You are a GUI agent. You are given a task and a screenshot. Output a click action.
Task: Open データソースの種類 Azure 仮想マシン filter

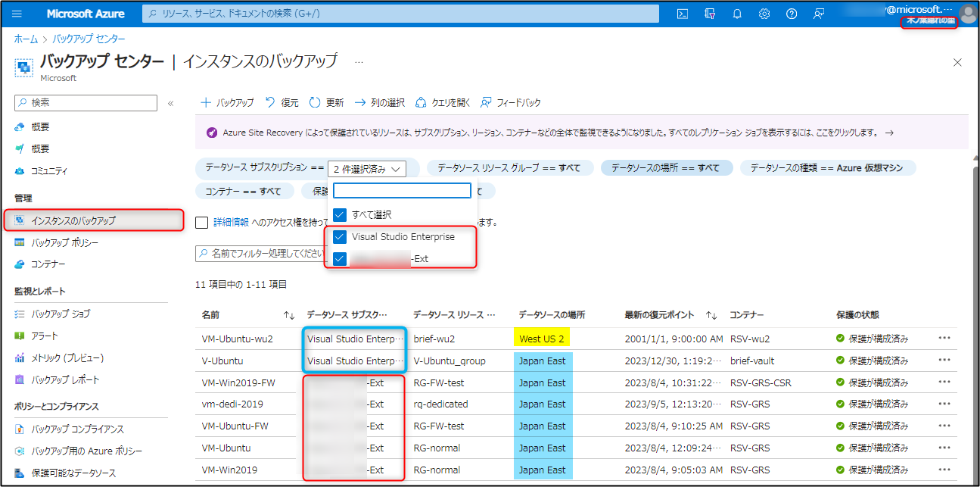point(827,168)
